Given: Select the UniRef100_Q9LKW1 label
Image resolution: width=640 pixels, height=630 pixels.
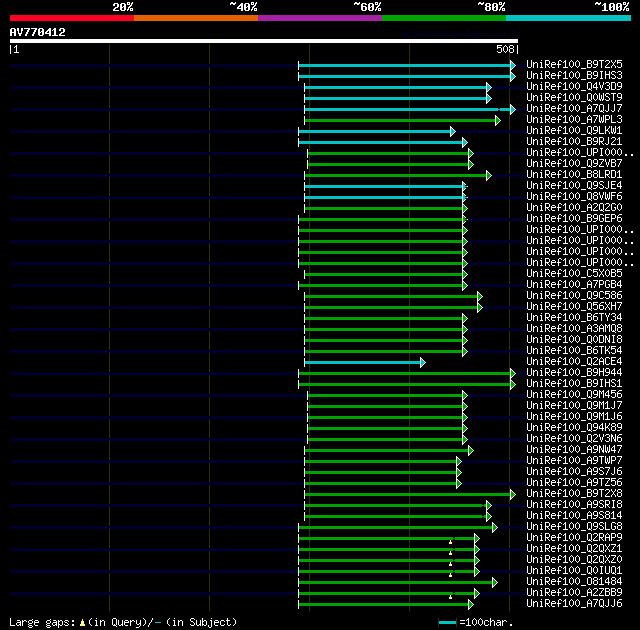Looking at the screenshot, I should tap(574, 131).
